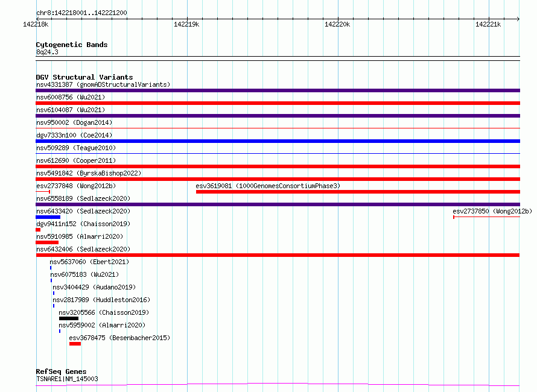Click the nsv5959002 (Almarri2020) label
The width and height of the screenshot is (537, 392).
click(102, 325)
